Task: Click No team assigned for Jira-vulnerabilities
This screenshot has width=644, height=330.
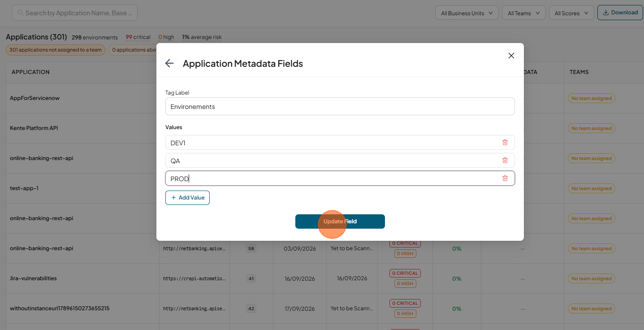Action: [x=592, y=278]
